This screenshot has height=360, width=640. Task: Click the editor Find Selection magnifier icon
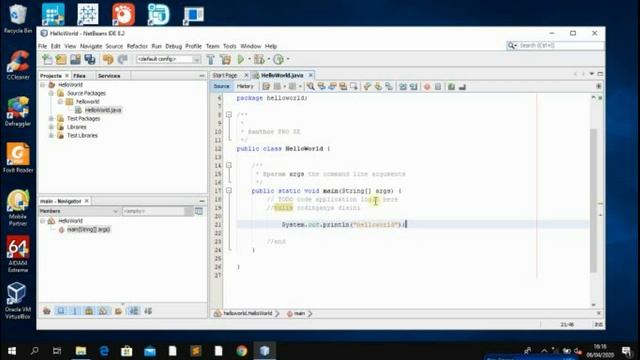(x=311, y=87)
